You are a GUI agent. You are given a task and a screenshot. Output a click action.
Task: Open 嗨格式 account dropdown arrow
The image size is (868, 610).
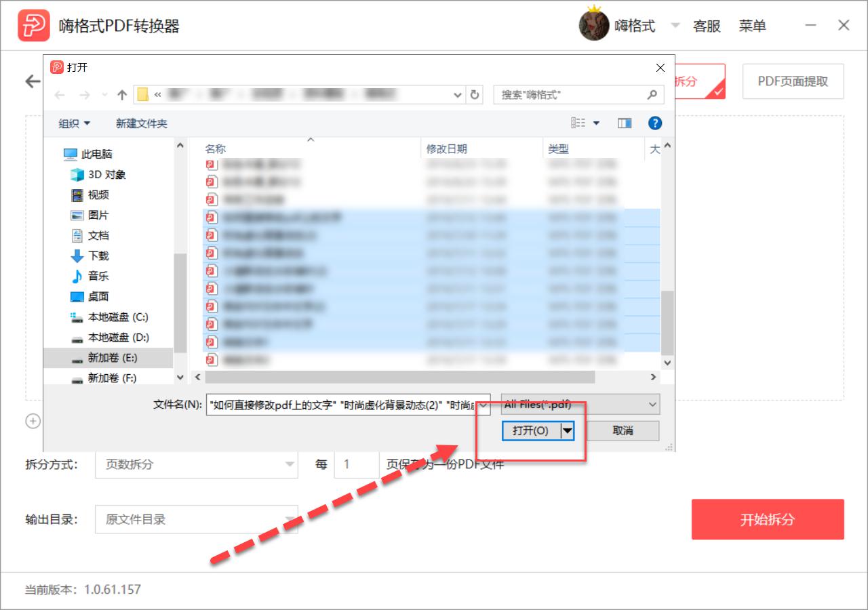click(675, 26)
